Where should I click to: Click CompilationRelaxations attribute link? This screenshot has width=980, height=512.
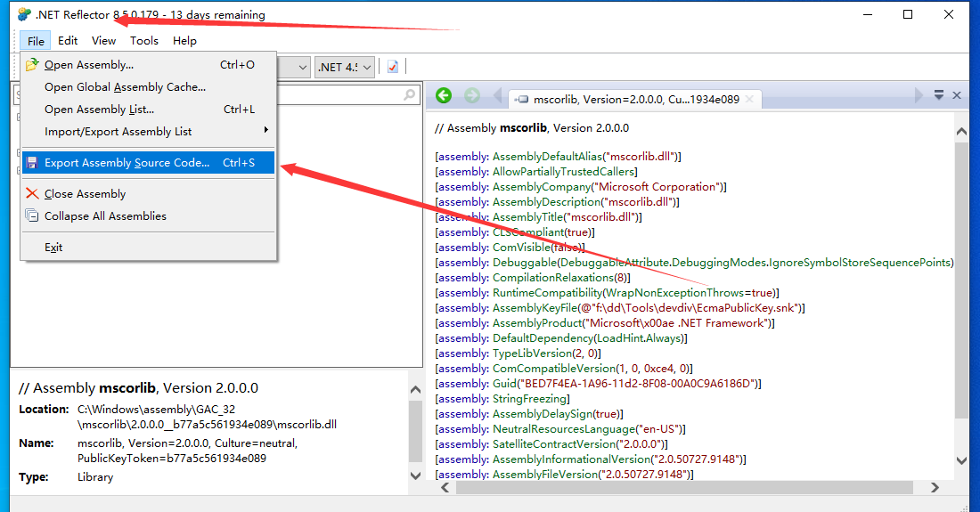pos(553,277)
